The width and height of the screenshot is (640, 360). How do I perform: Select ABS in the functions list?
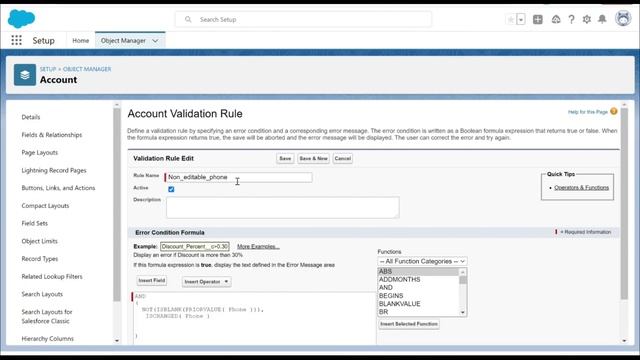click(418, 271)
